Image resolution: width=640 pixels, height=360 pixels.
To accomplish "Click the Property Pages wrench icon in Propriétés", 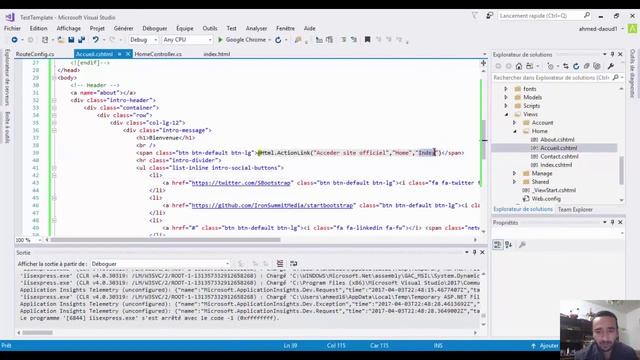I will pyautogui.click(x=522, y=244).
